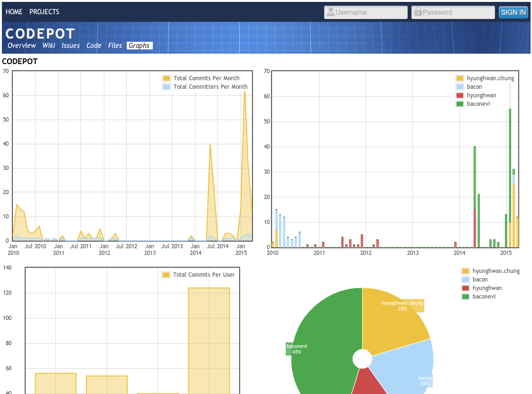This screenshot has width=532, height=394.
Task: Select the highlighted Graphs tab
Action: pos(139,46)
